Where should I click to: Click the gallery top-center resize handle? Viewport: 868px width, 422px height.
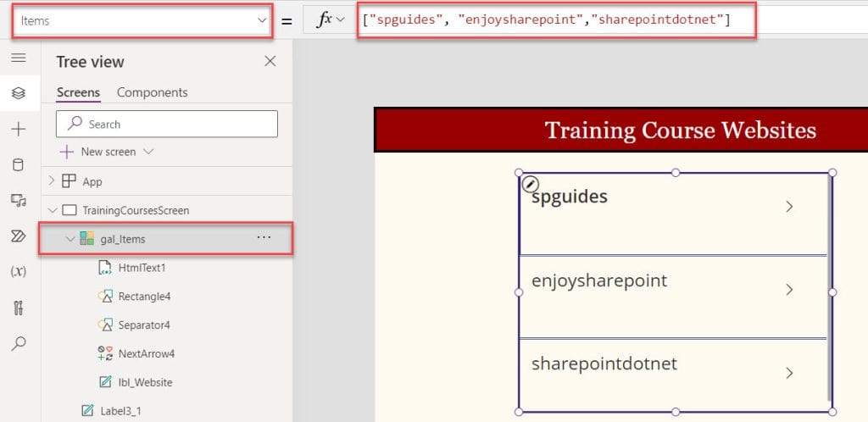click(x=676, y=173)
